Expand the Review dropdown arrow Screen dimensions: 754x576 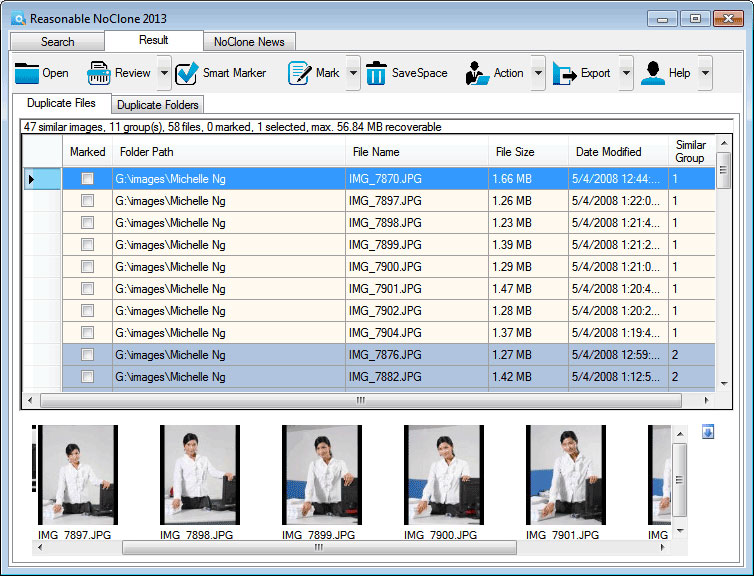click(164, 73)
